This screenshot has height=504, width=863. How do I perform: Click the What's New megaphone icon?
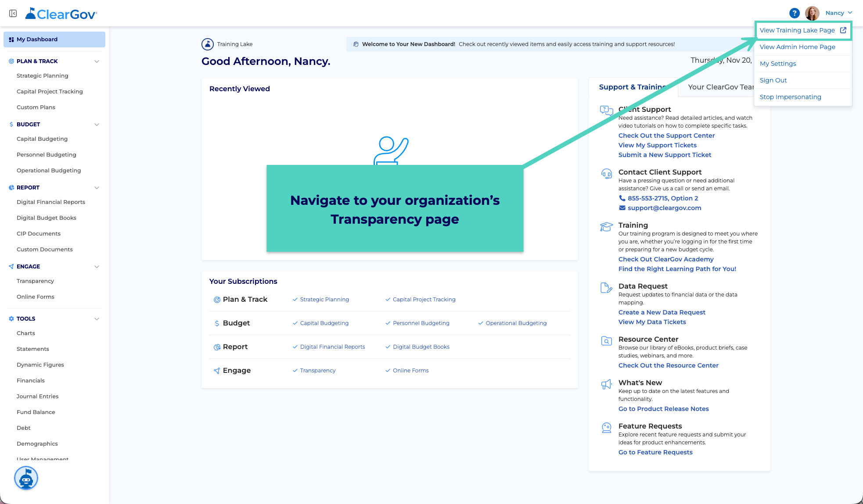(607, 384)
